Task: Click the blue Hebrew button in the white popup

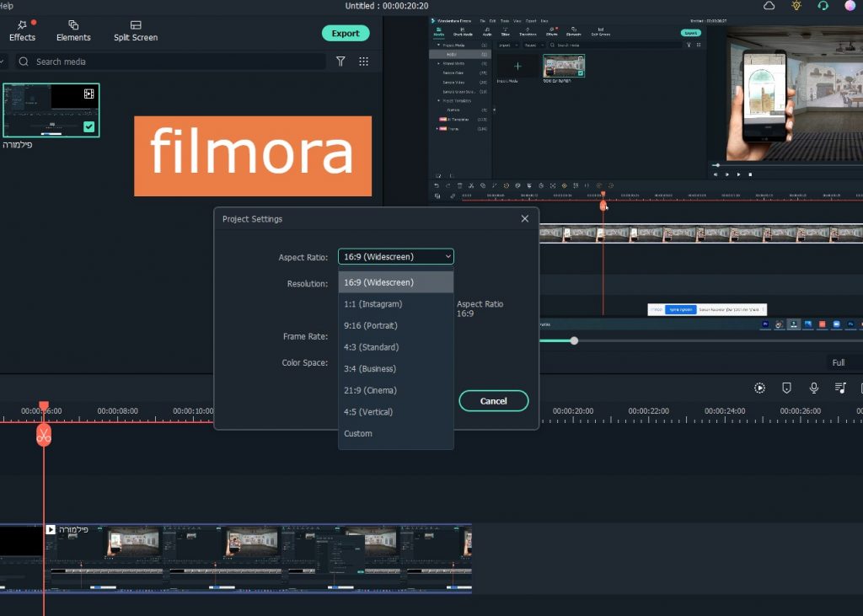Action: click(681, 310)
